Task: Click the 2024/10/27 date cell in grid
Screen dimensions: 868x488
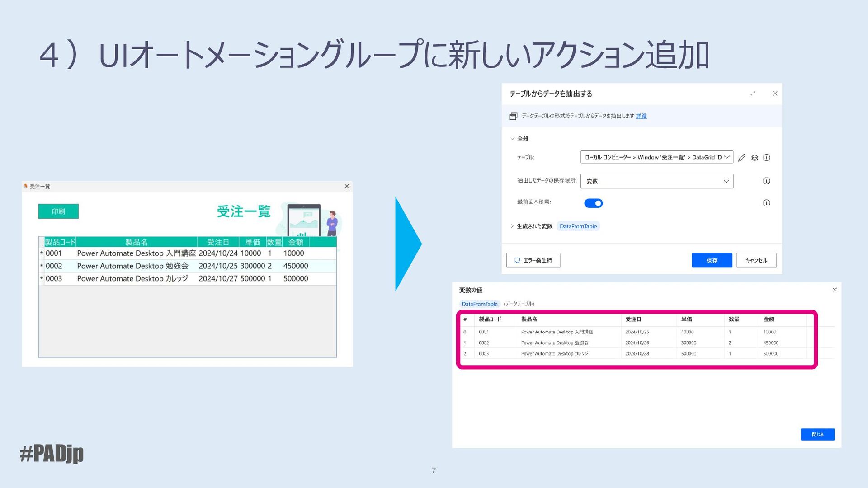Action: 218,279
